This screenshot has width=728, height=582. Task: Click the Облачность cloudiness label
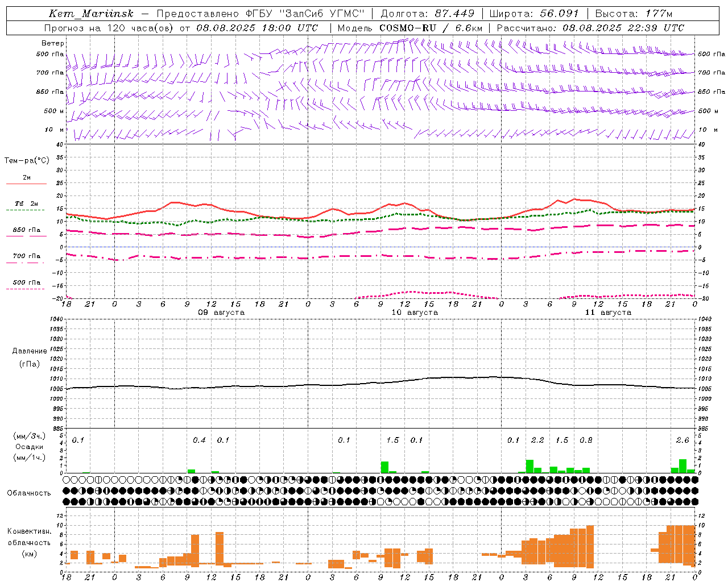click(29, 493)
